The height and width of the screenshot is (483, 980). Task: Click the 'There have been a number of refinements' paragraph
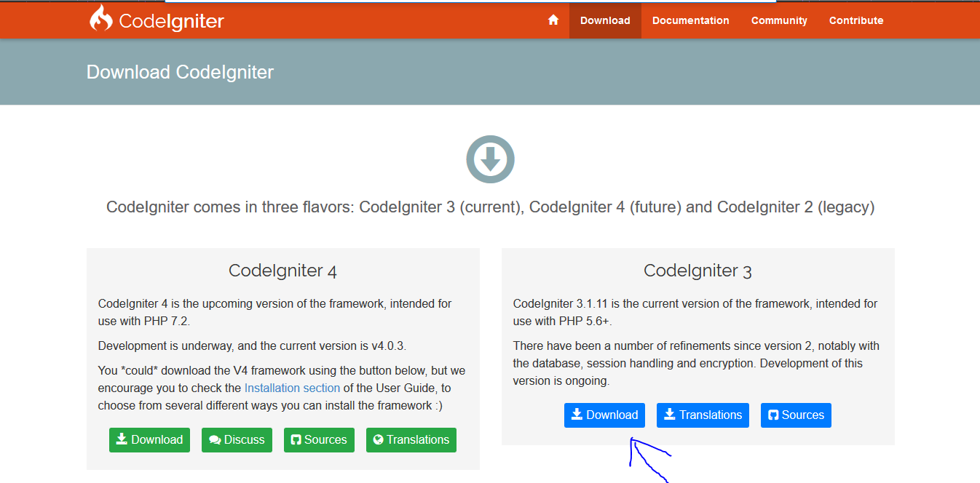tap(696, 363)
